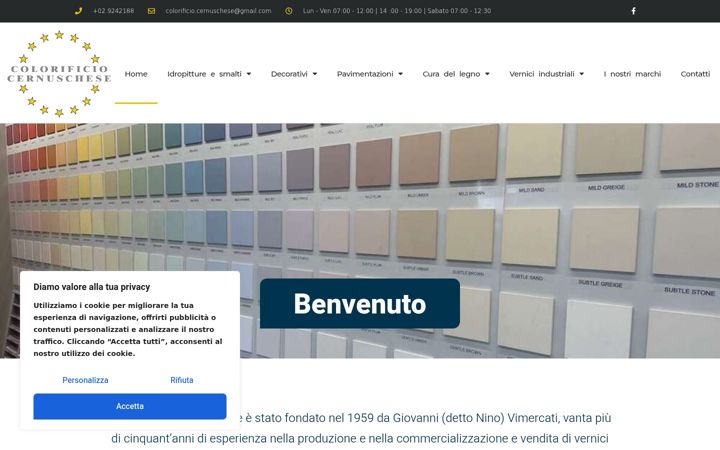Screen dimensions: 720x450
Task: Click the Benvenuto banner heading
Action: pos(360,304)
